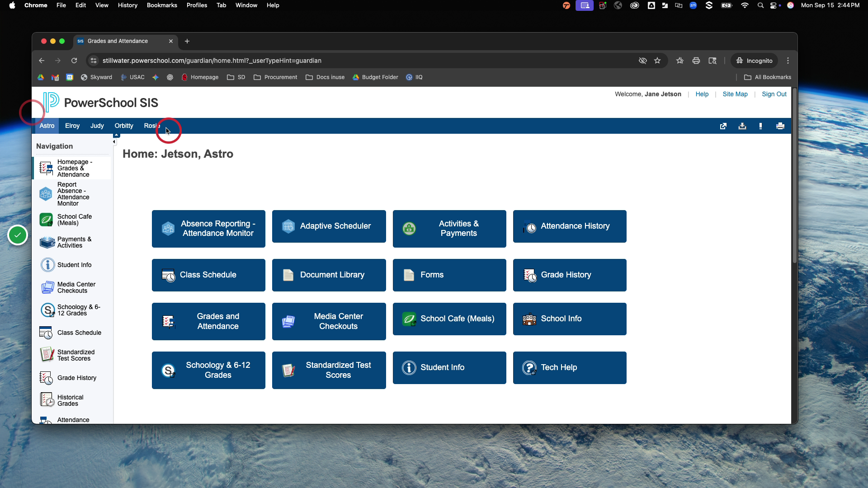868x488 pixels.
Task: Open Grade History in the sidebar
Action: point(72,378)
